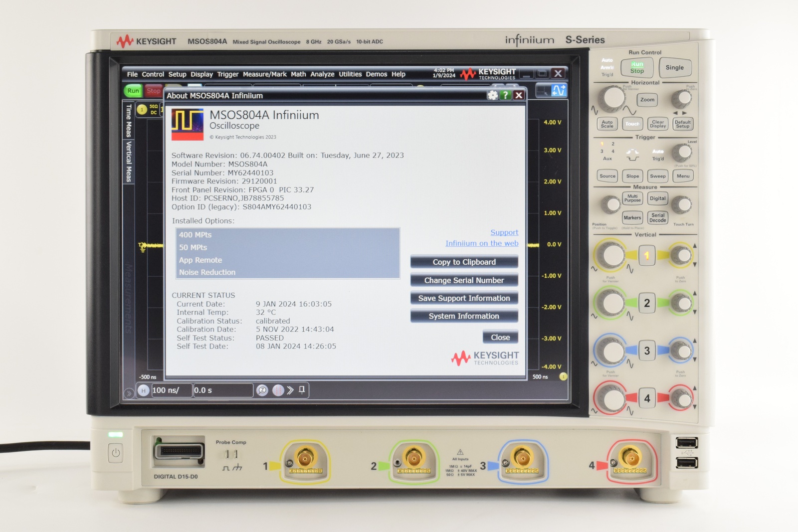Click the blue waveform autoscale icon

(559, 91)
